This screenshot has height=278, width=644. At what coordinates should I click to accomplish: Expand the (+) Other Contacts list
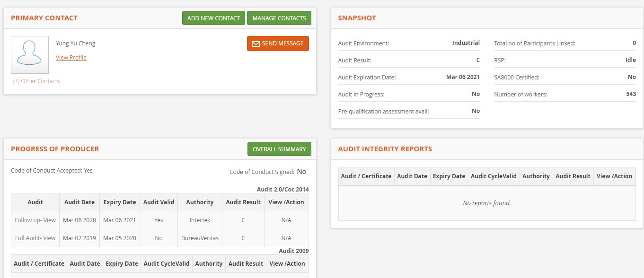(36, 81)
